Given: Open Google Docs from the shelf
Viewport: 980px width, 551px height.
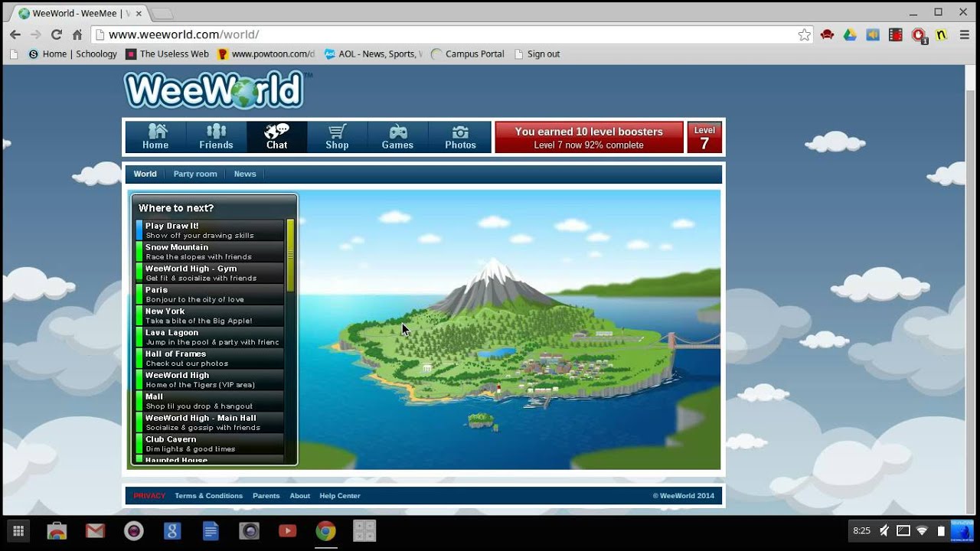Looking at the screenshot, I should pyautogui.click(x=211, y=530).
